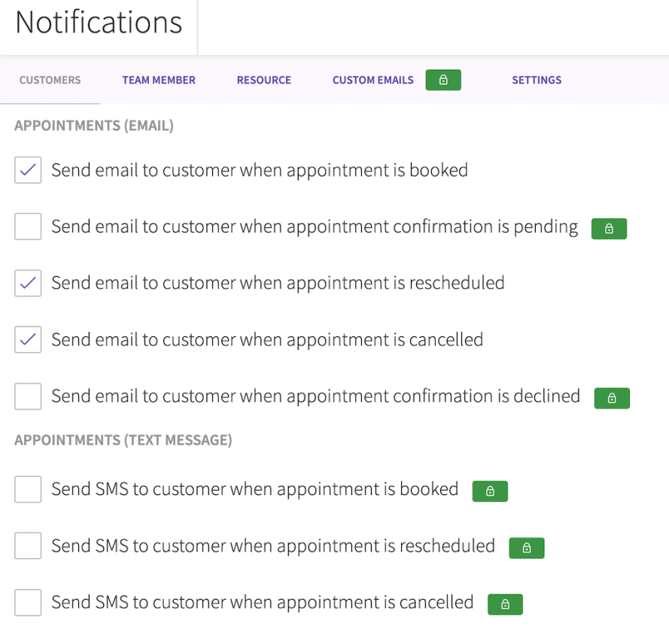Image resolution: width=669 pixels, height=644 pixels.
Task: Switch to the TEAM MEMBER tab
Action: [x=159, y=80]
